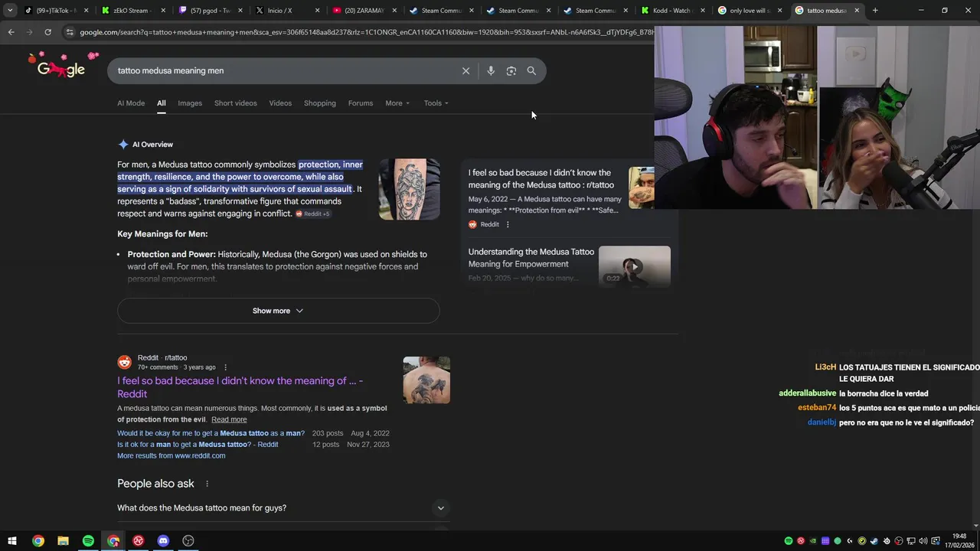Open the volume tray icon
The image size is (980, 551).
point(923,541)
